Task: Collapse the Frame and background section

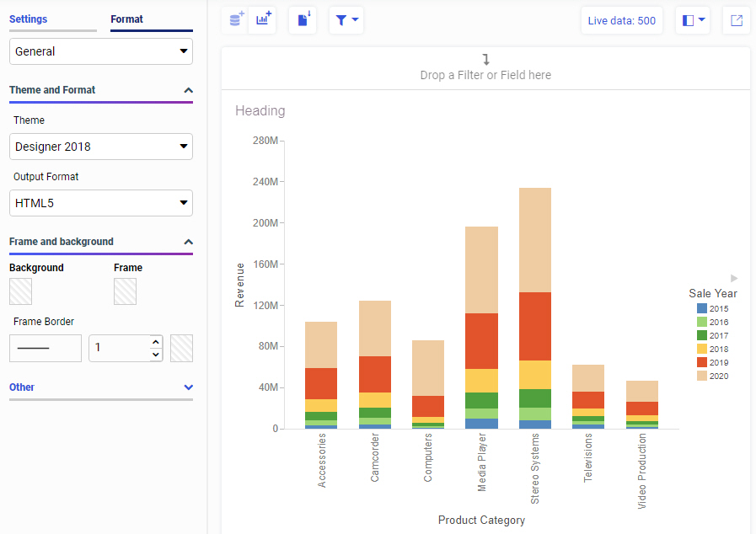Action: [x=188, y=242]
